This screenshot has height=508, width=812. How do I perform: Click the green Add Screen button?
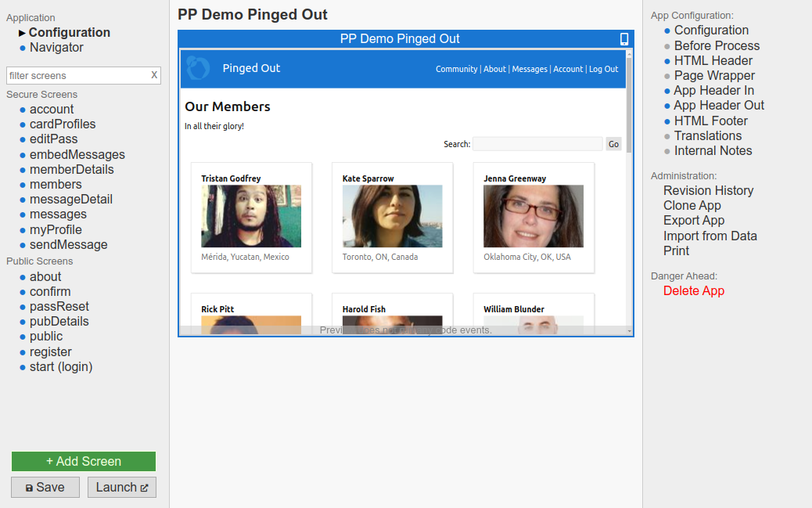click(84, 461)
